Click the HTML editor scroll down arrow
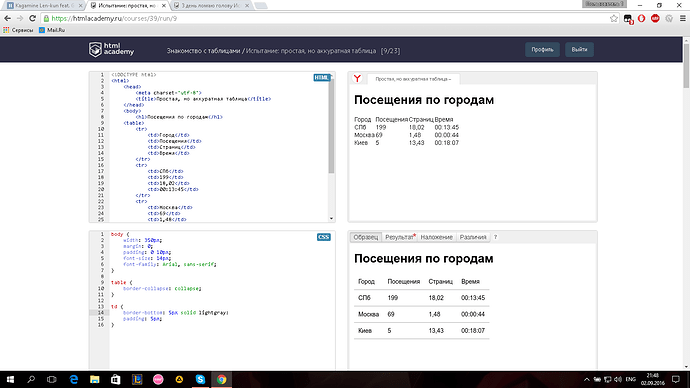Viewport: 690px width, 388px height. [331, 219]
